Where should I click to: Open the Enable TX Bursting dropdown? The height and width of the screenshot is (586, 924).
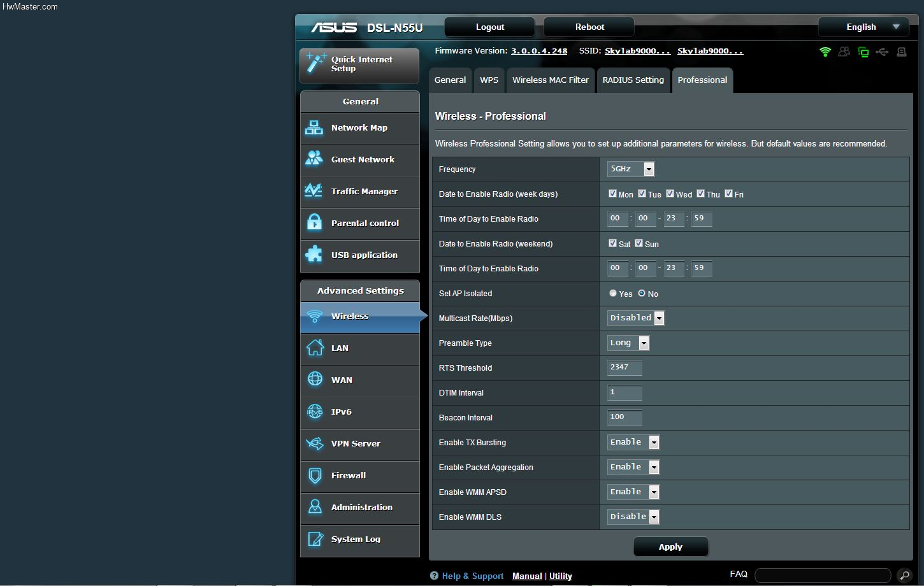(x=633, y=442)
